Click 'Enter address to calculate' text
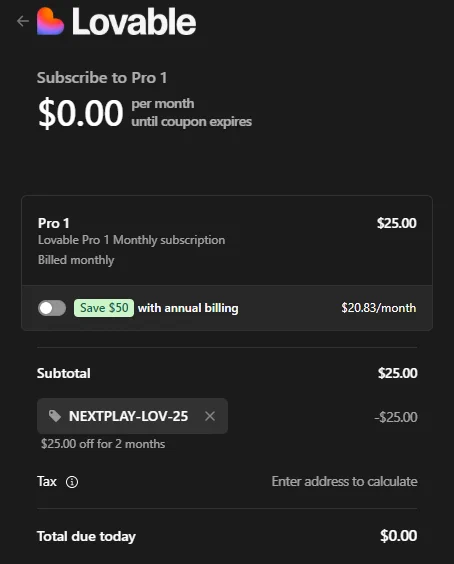The width and height of the screenshot is (454, 564). click(x=345, y=481)
